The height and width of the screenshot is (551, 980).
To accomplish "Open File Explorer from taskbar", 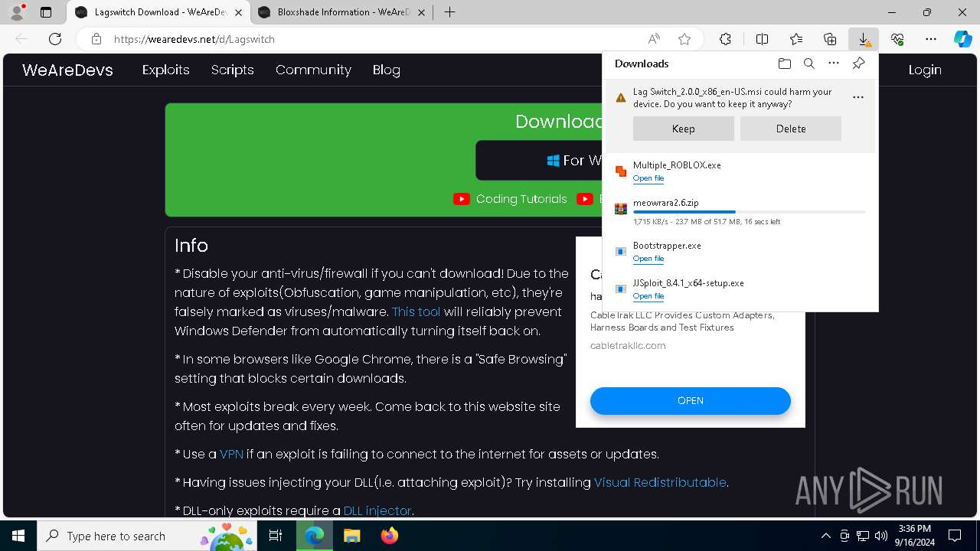I will (351, 536).
